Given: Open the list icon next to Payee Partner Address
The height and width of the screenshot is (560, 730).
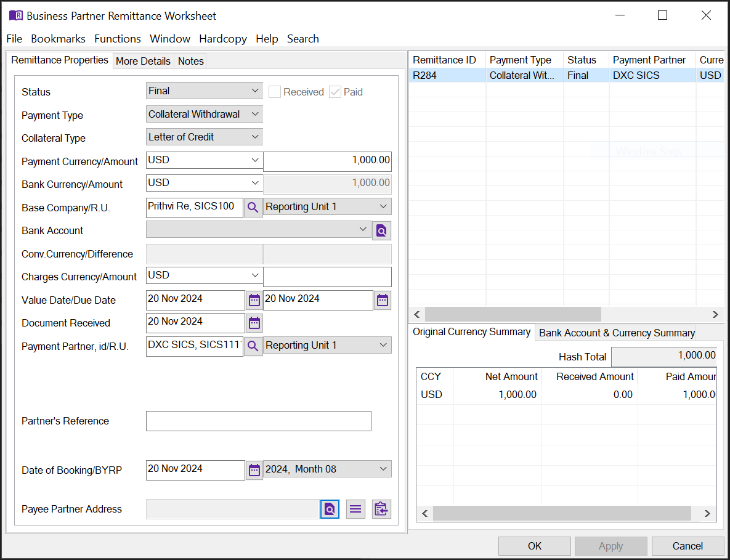Looking at the screenshot, I should click(355, 509).
